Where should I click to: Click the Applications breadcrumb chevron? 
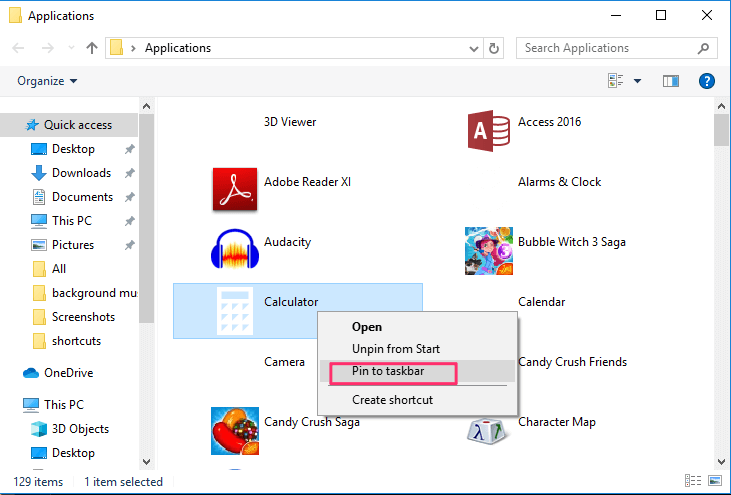(133, 48)
